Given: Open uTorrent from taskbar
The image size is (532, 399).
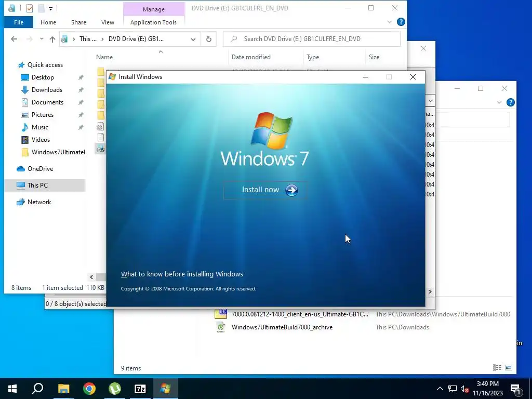Looking at the screenshot, I should point(115,389).
